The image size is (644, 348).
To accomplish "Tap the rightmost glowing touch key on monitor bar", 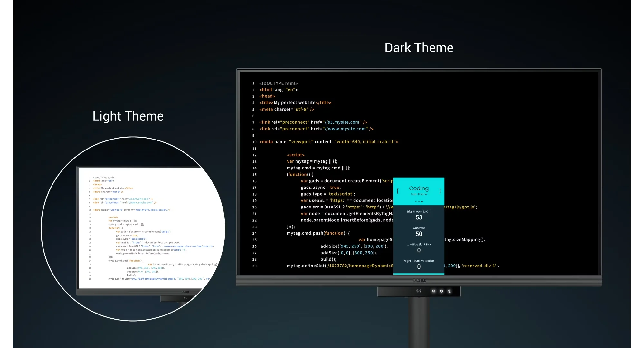I will pyautogui.click(x=449, y=291).
